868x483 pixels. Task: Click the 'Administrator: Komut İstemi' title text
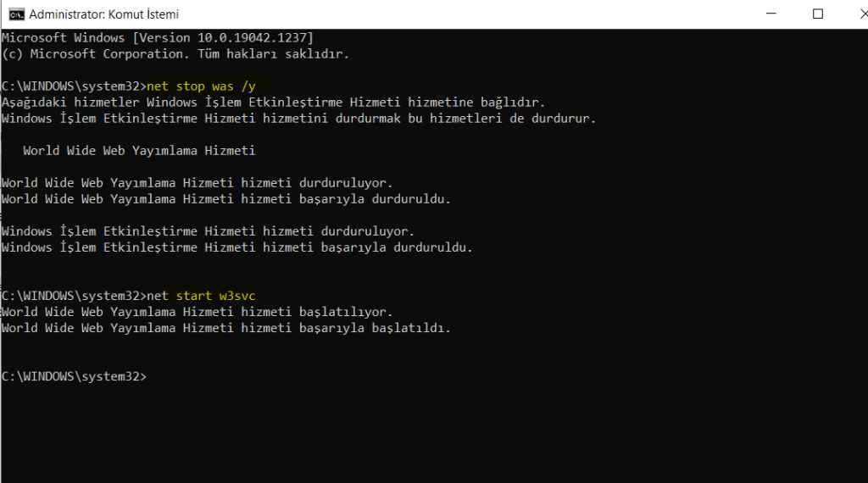(x=103, y=14)
